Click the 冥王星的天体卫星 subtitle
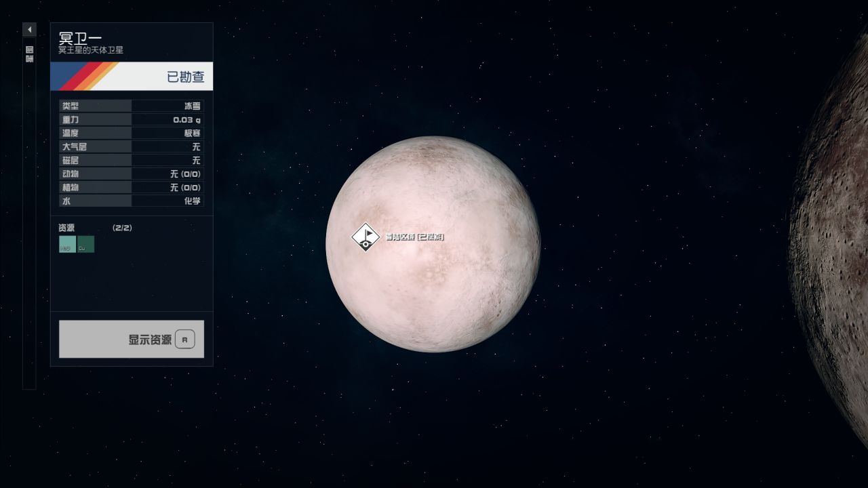This screenshot has height=488, width=868. tap(91, 50)
